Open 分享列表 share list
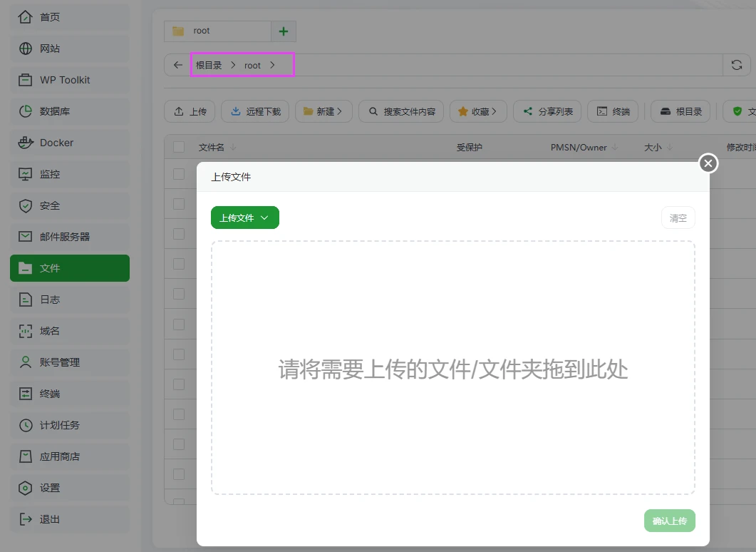This screenshot has height=552, width=756. (547, 111)
